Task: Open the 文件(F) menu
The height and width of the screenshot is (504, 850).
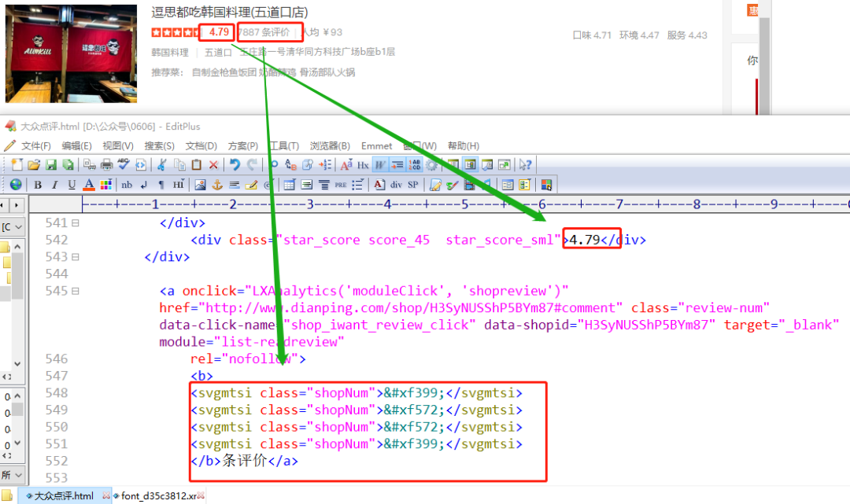Action: [35, 146]
